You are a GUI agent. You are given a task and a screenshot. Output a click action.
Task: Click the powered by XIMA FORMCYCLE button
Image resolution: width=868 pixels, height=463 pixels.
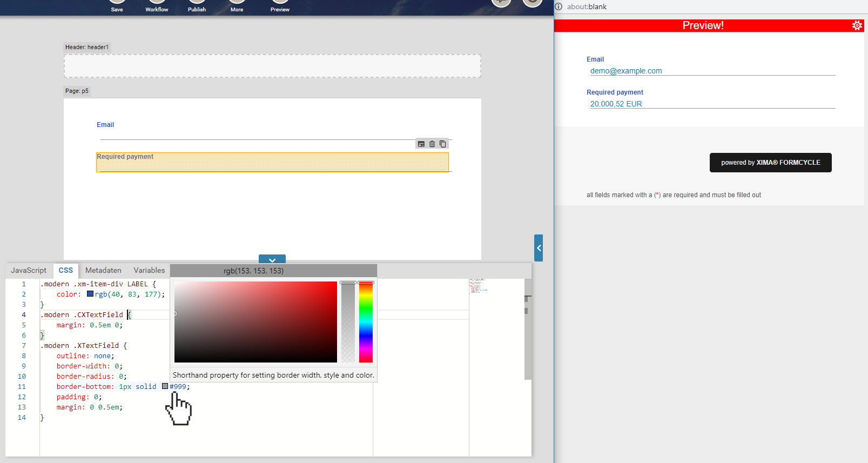coord(770,163)
